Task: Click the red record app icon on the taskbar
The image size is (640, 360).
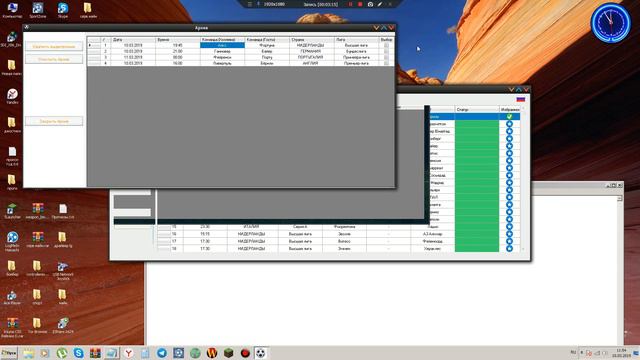Action: (x=245, y=353)
